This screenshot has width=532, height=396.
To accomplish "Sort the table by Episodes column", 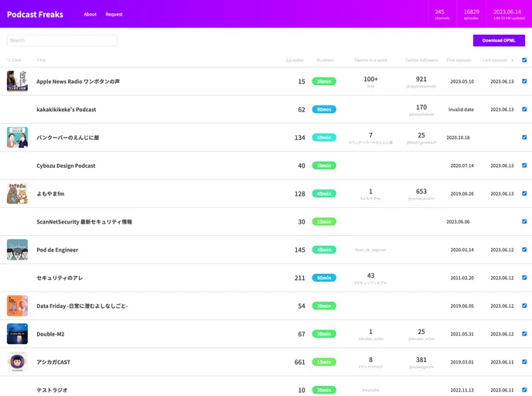I will pyautogui.click(x=295, y=60).
